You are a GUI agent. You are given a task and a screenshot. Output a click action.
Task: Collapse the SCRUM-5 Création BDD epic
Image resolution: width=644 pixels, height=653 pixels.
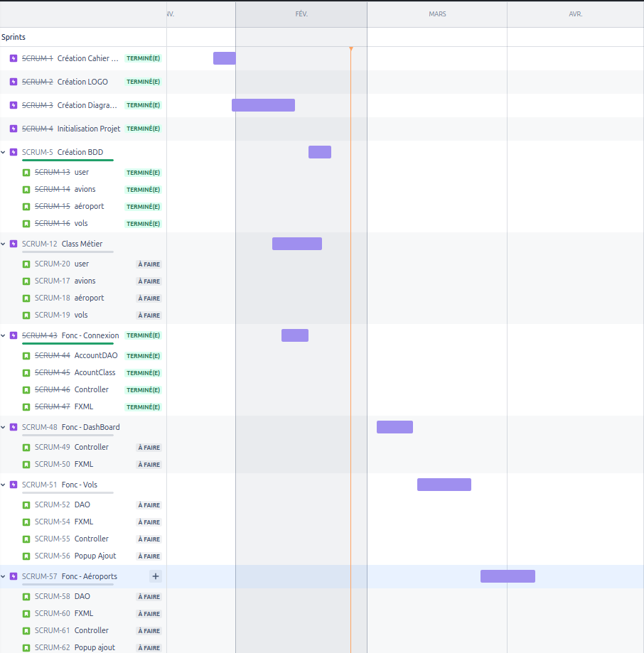pyautogui.click(x=4, y=152)
